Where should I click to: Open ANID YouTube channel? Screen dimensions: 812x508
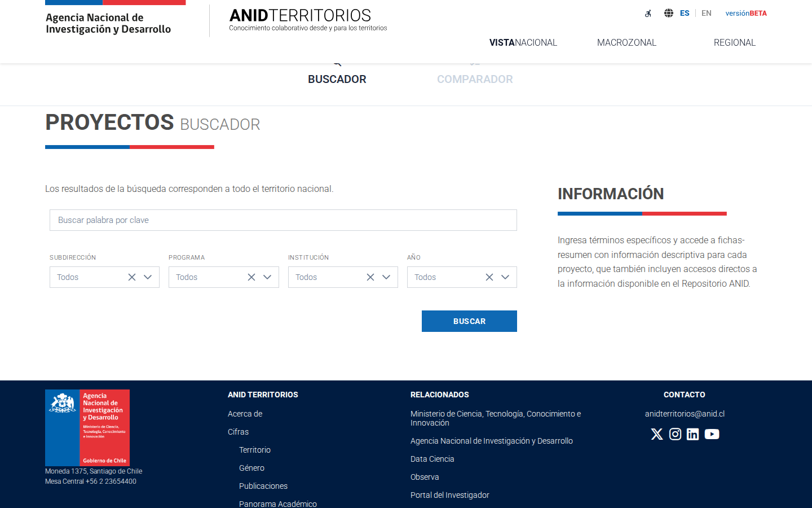(x=712, y=434)
